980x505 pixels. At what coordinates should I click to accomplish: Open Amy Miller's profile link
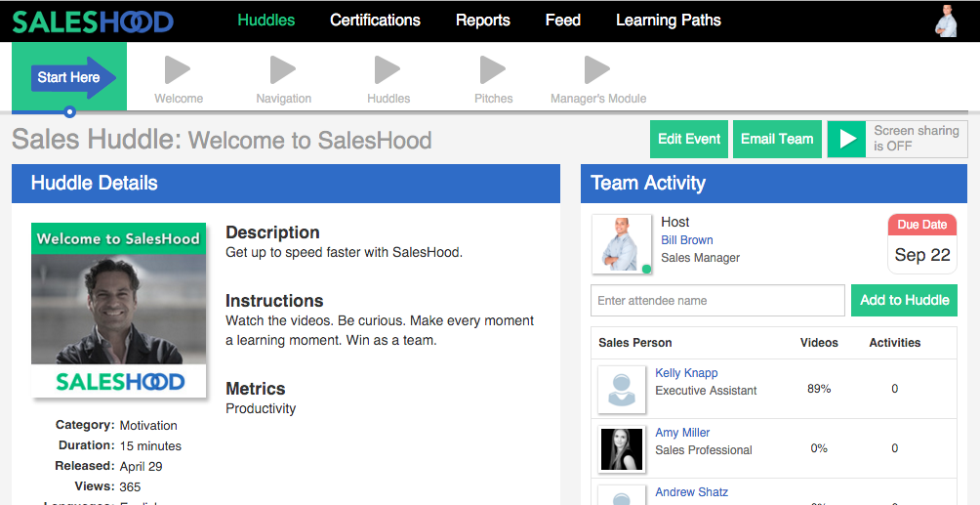point(682,433)
